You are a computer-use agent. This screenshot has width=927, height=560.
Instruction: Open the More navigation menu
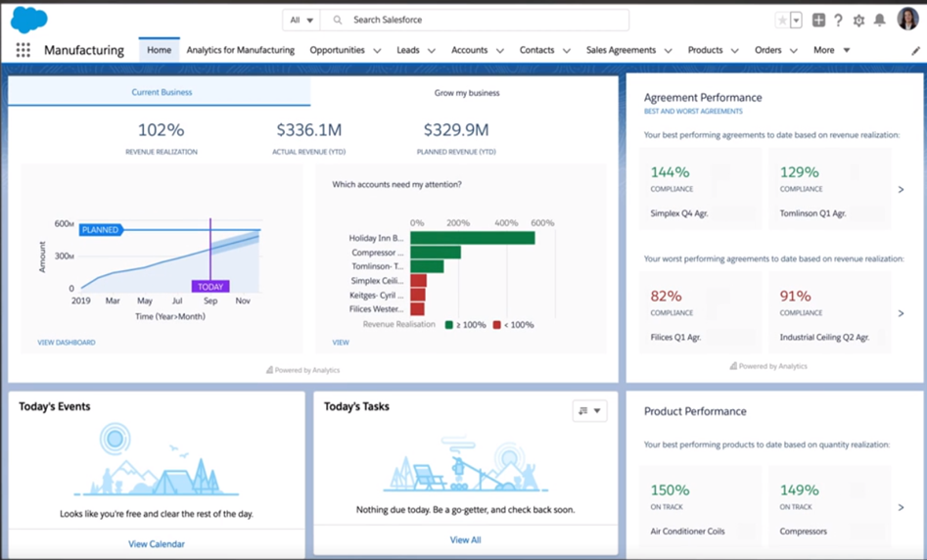pyautogui.click(x=831, y=50)
